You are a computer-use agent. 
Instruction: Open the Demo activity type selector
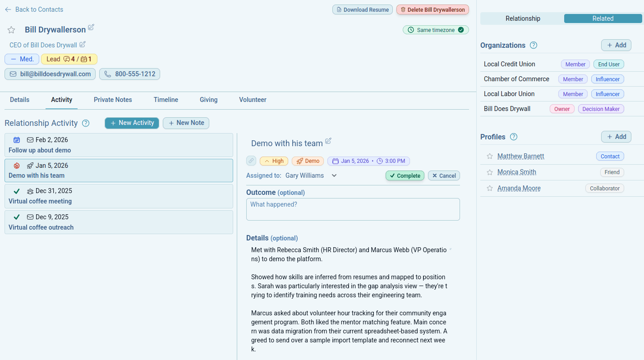(x=308, y=161)
